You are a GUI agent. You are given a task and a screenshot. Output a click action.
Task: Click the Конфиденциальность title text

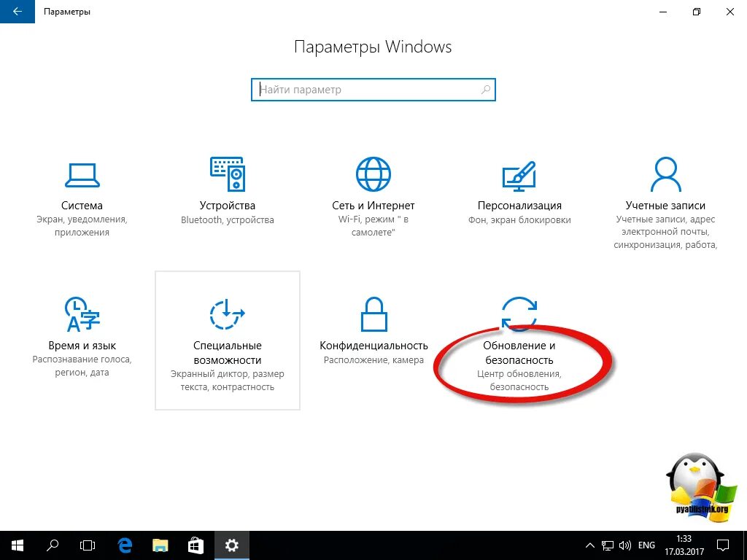coord(374,345)
